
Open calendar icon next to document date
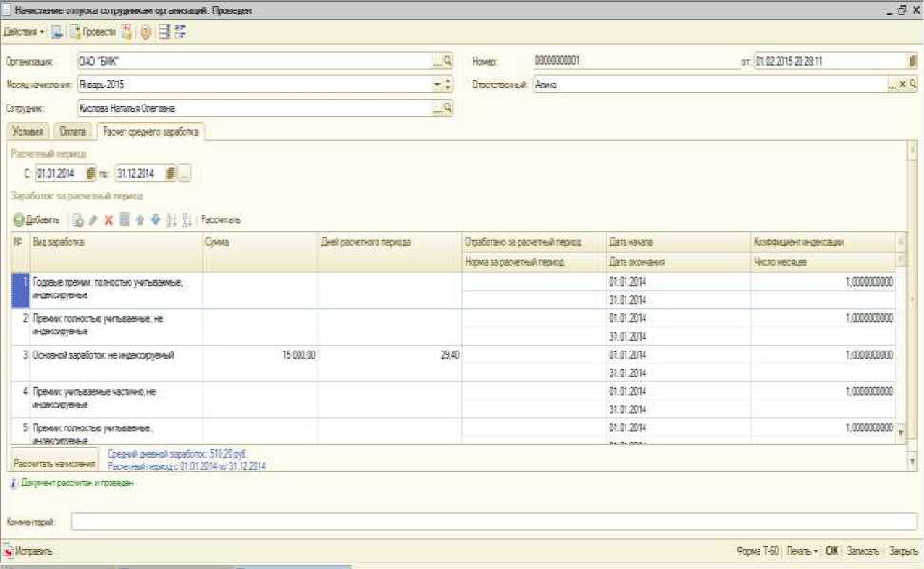(913, 61)
